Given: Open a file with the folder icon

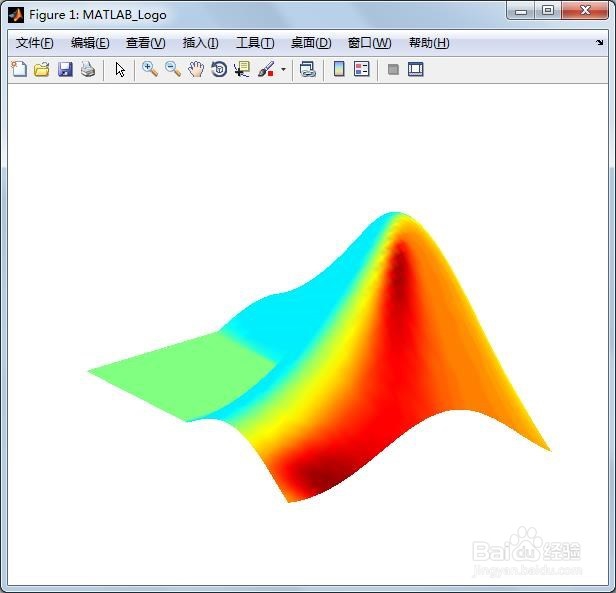Looking at the screenshot, I should coord(42,70).
